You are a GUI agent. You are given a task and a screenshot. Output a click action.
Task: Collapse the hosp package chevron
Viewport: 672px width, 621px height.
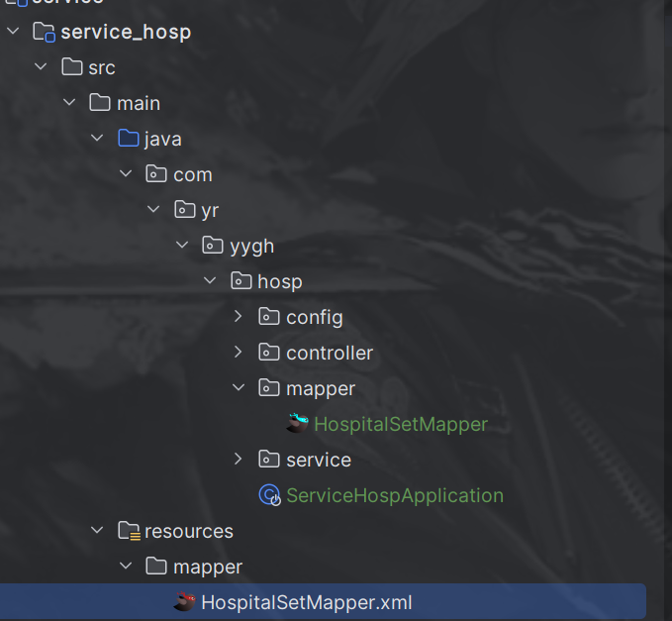pyautogui.click(x=210, y=280)
